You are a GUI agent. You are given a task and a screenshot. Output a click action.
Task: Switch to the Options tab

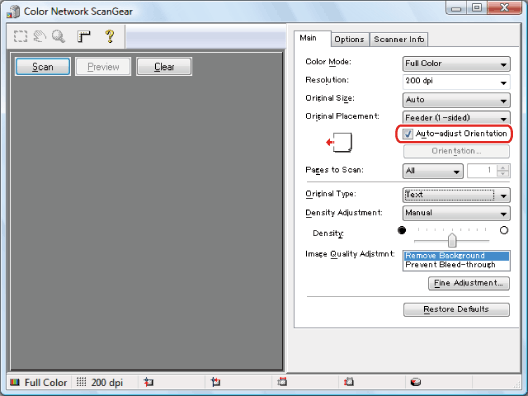click(x=350, y=39)
